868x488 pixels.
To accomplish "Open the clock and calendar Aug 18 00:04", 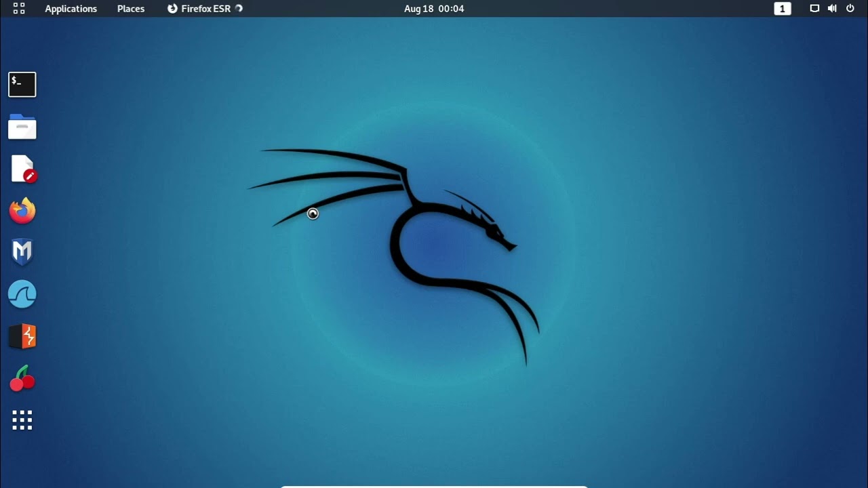I will tap(434, 9).
